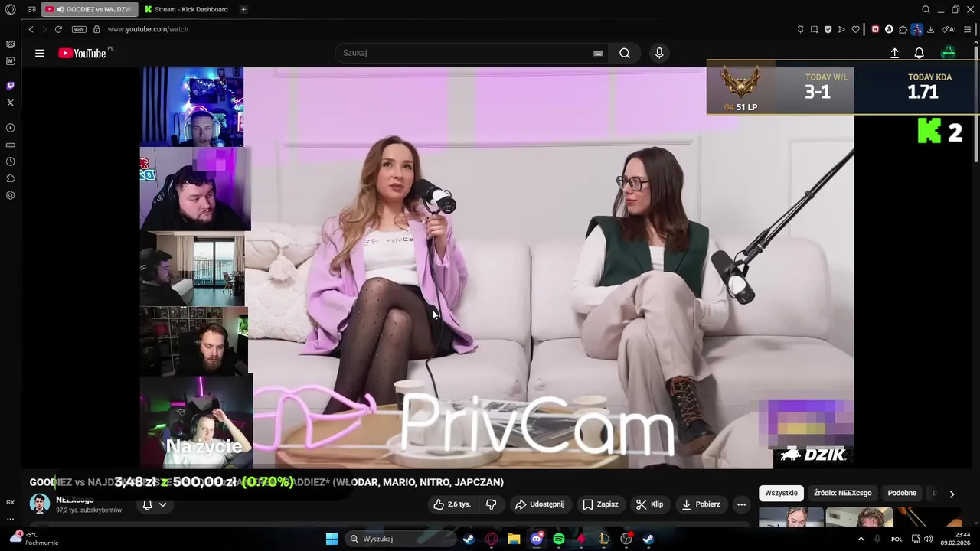The height and width of the screenshot is (551, 980).
Task: Click the Udostępnij share button
Action: 540,504
